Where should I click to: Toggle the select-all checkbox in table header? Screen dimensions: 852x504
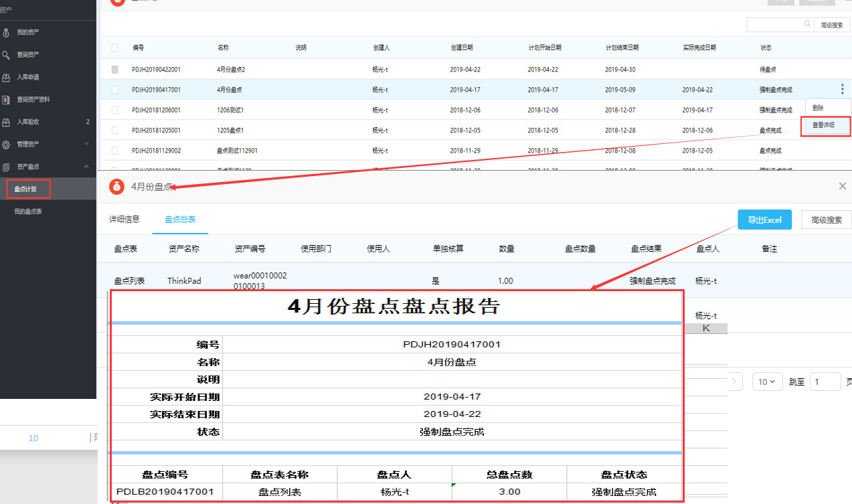click(x=115, y=48)
